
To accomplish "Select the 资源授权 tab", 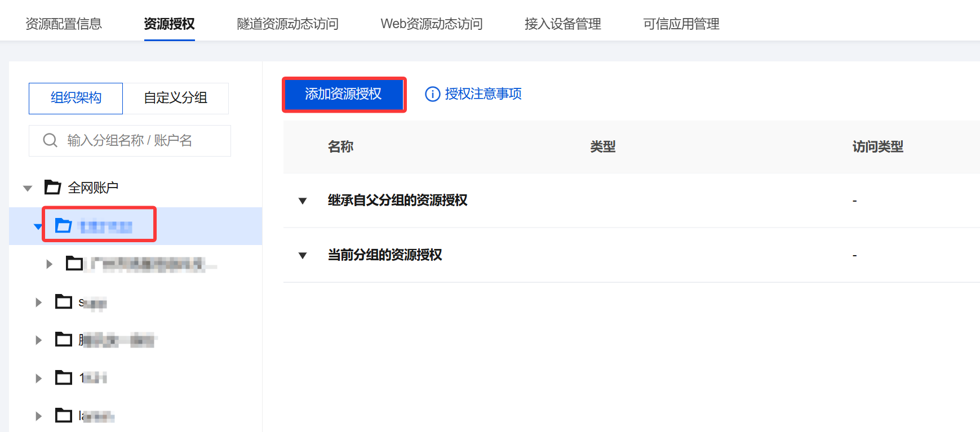I will (169, 24).
